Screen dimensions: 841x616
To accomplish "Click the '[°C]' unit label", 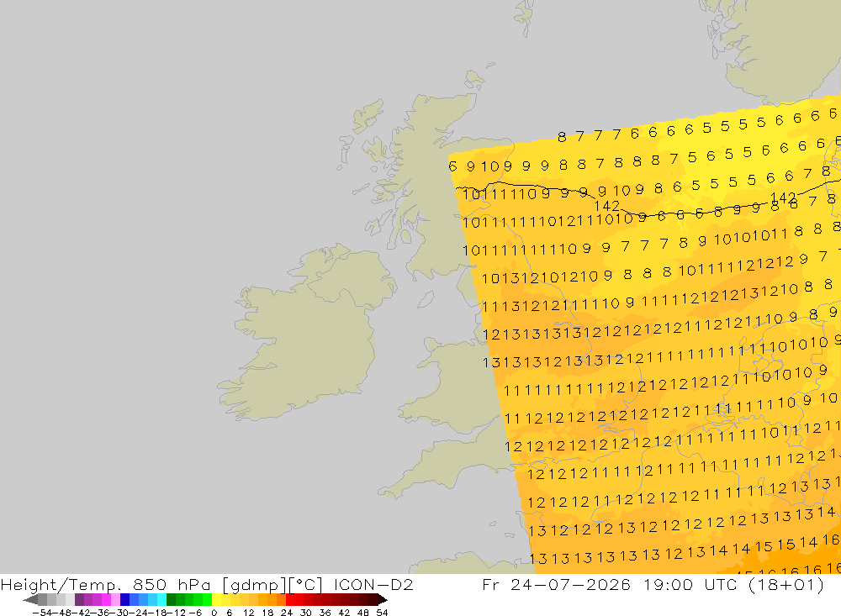I will point(306,584).
